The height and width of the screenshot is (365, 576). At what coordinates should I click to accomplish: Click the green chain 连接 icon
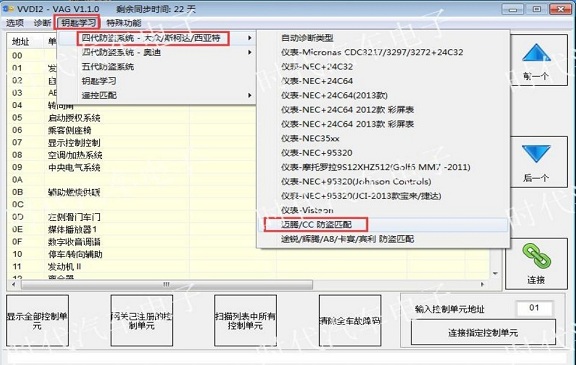click(x=536, y=256)
